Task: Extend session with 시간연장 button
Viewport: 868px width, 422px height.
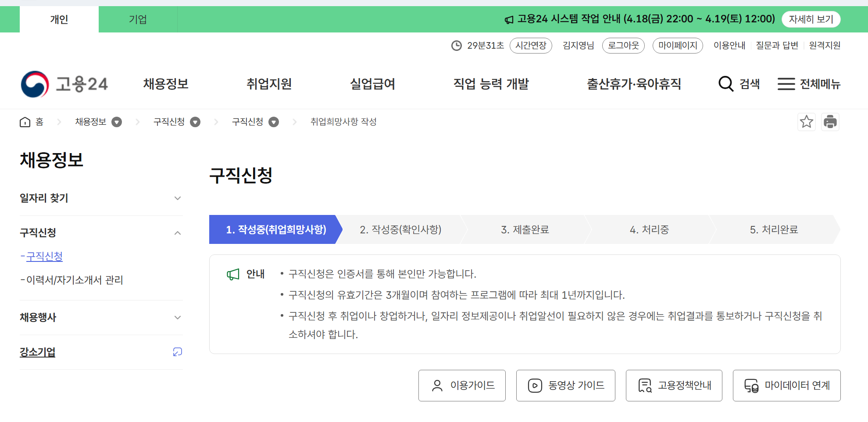Action: [x=531, y=46]
